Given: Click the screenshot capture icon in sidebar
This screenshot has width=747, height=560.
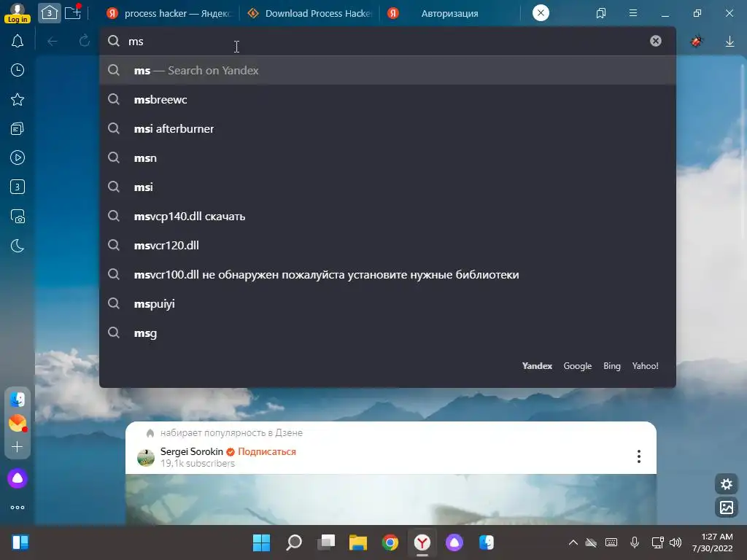Looking at the screenshot, I should [18, 216].
